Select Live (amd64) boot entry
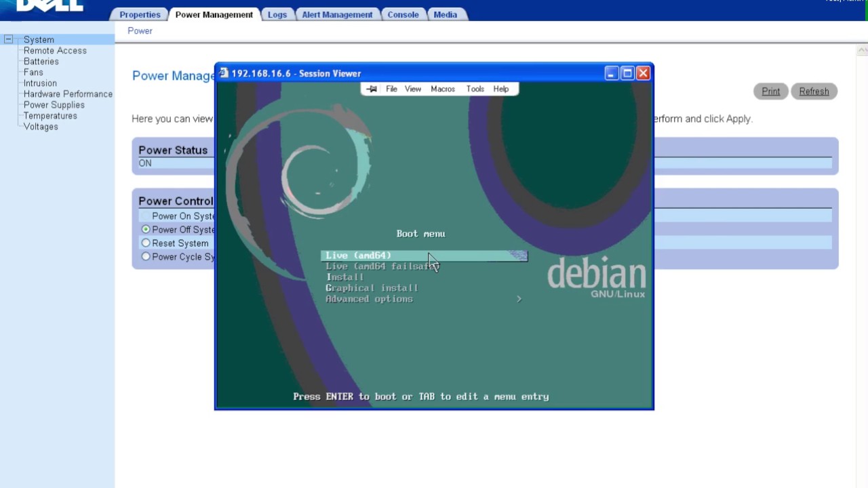The height and width of the screenshot is (488, 868). tap(424, 256)
